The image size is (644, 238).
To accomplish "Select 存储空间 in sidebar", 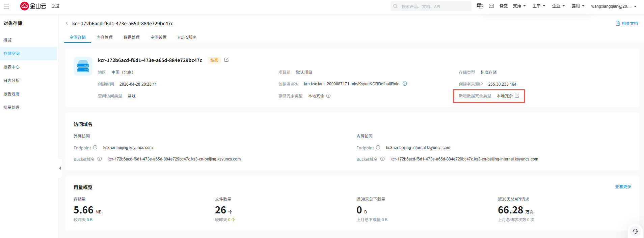I will [x=29, y=54].
